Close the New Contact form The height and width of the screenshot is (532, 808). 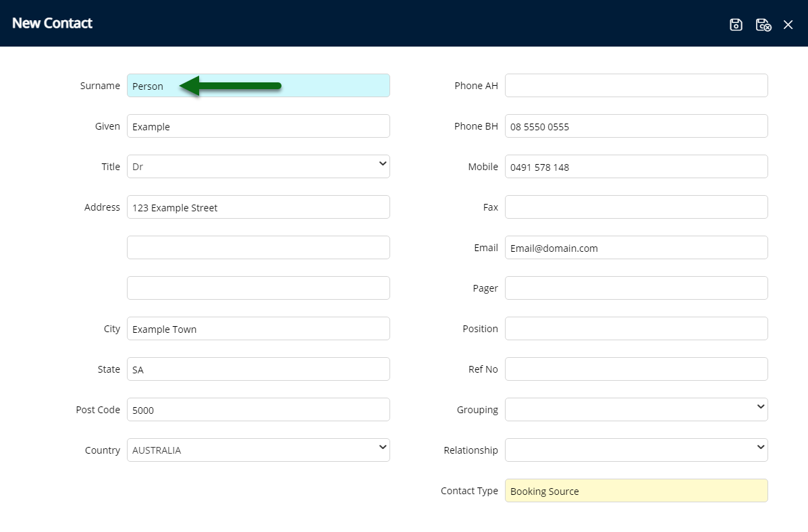788,24
